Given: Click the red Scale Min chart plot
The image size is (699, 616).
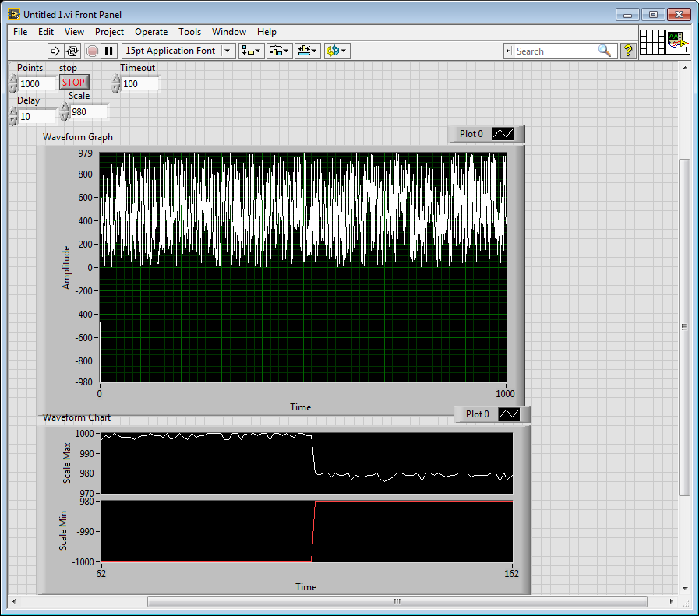Looking at the screenshot, I should (307, 531).
